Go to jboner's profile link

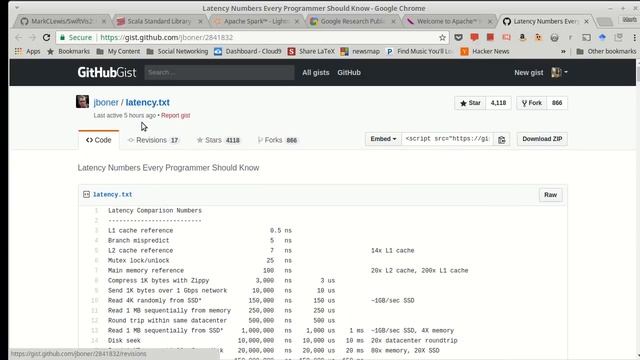coord(106,102)
